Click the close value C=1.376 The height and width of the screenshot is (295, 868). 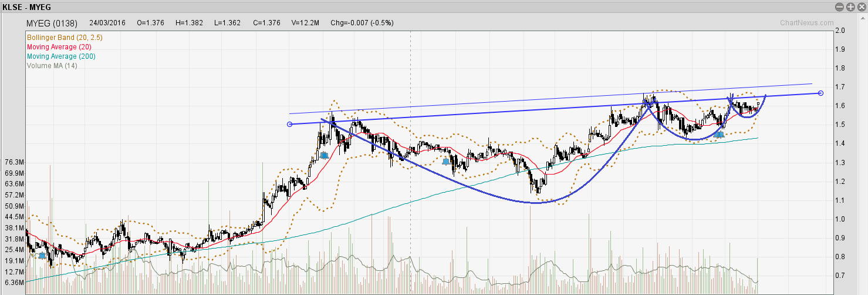click(x=266, y=23)
